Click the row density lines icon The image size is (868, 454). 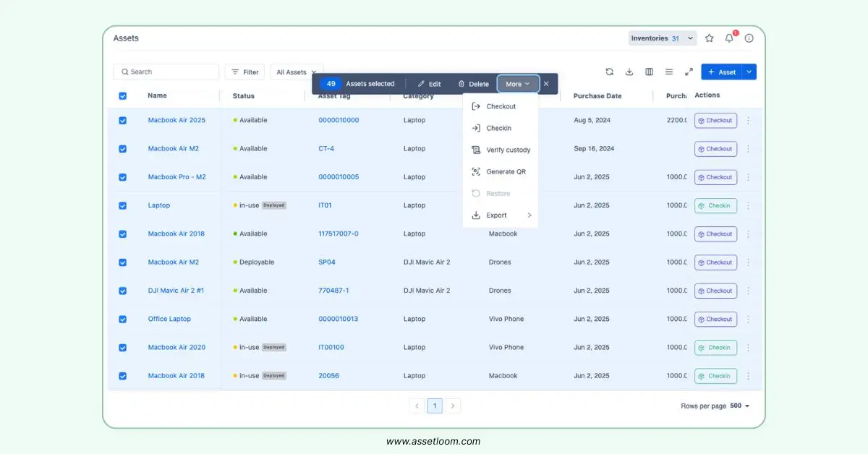[669, 72]
